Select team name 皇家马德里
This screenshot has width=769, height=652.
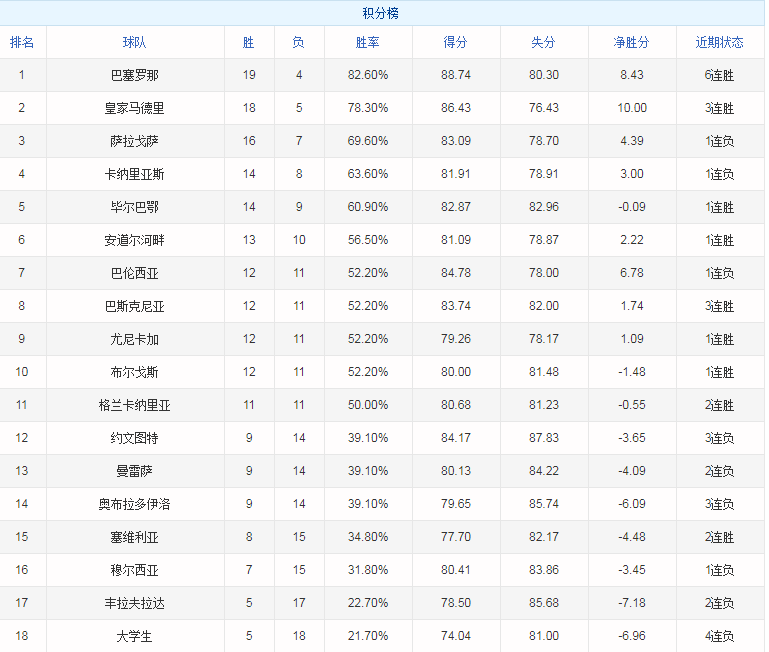point(134,108)
